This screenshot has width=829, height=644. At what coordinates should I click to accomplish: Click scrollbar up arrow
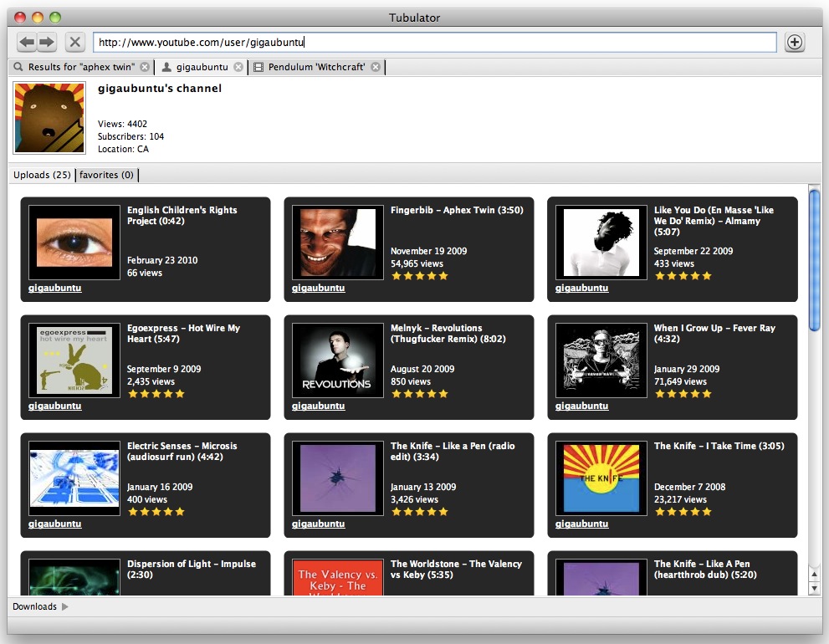pos(814,575)
